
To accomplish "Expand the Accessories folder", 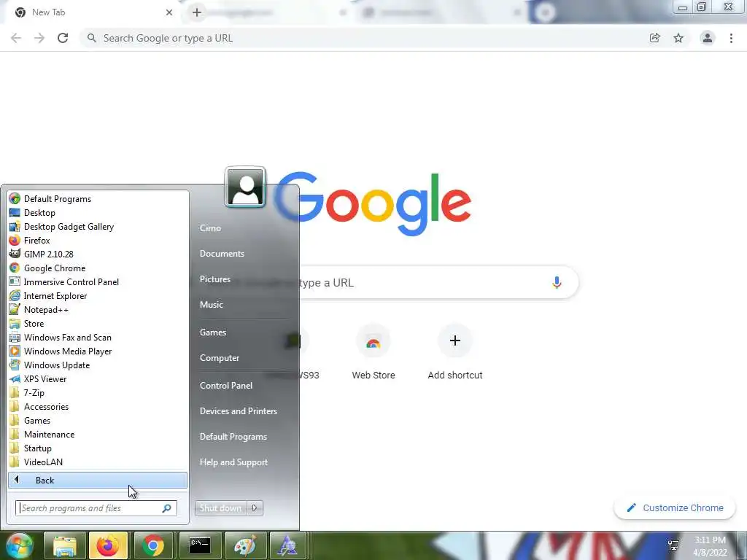I will coord(98,406).
